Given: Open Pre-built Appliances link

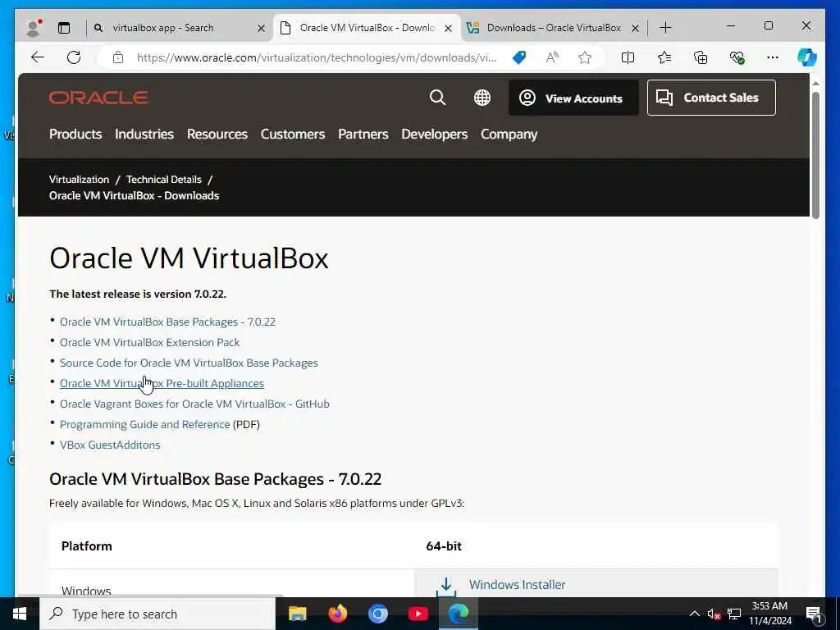Looking at the screenshot, I should pos(162,384).
